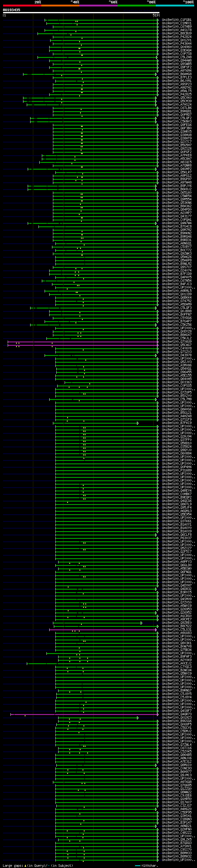
Task: Select the UniRef100_C5L7M8 label
Action: coord(177,399)
